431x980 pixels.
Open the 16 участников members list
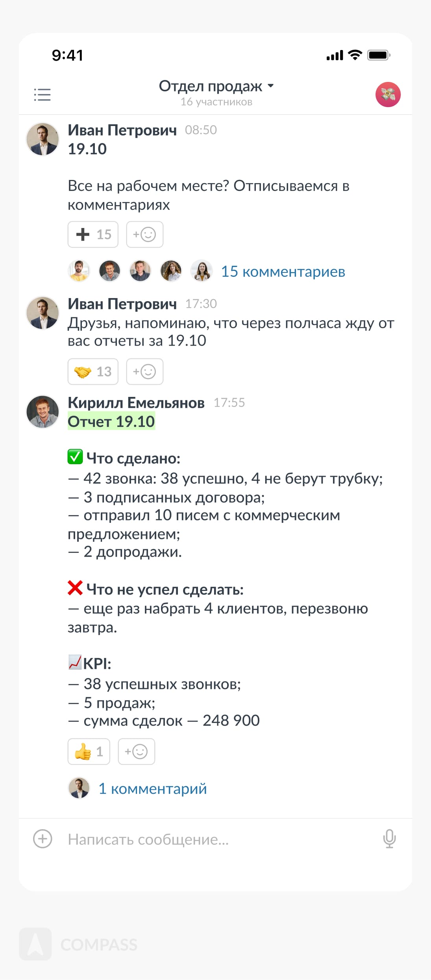(216, 102)
